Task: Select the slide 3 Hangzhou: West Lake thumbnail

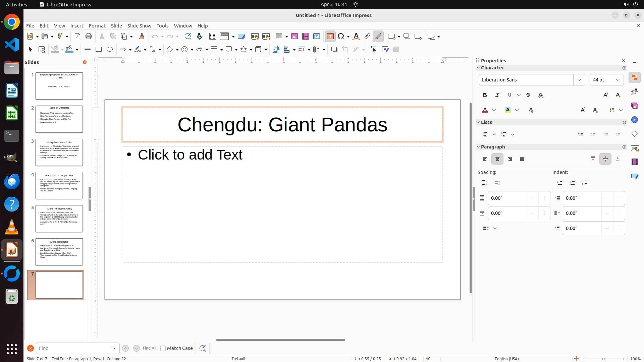Action: click(x=59, y=153)
